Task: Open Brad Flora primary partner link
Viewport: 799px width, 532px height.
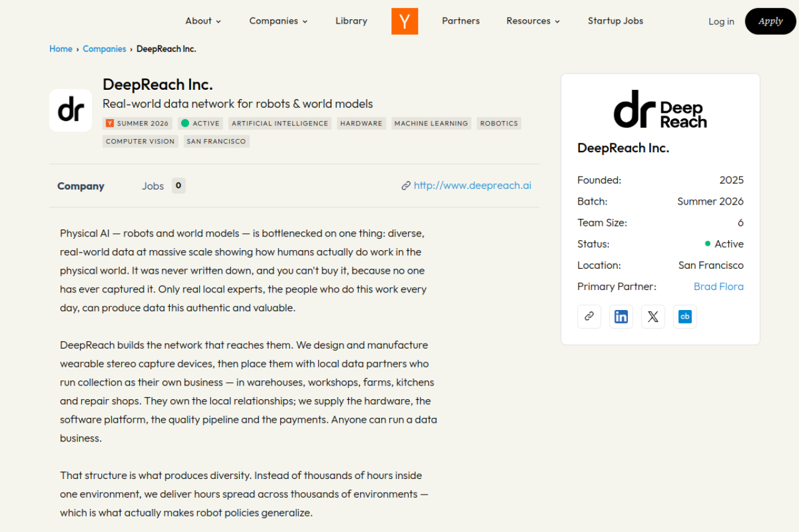Action: 718,286
